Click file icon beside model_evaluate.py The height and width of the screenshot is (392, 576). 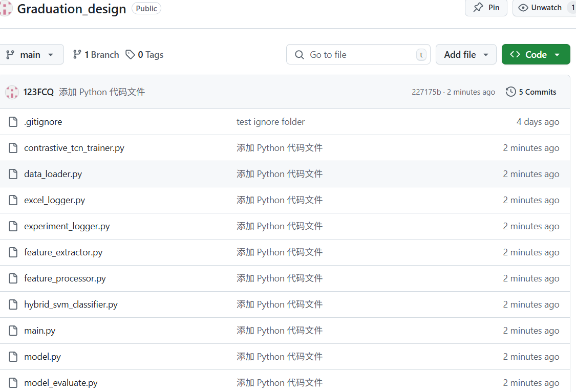pos(13,382)
